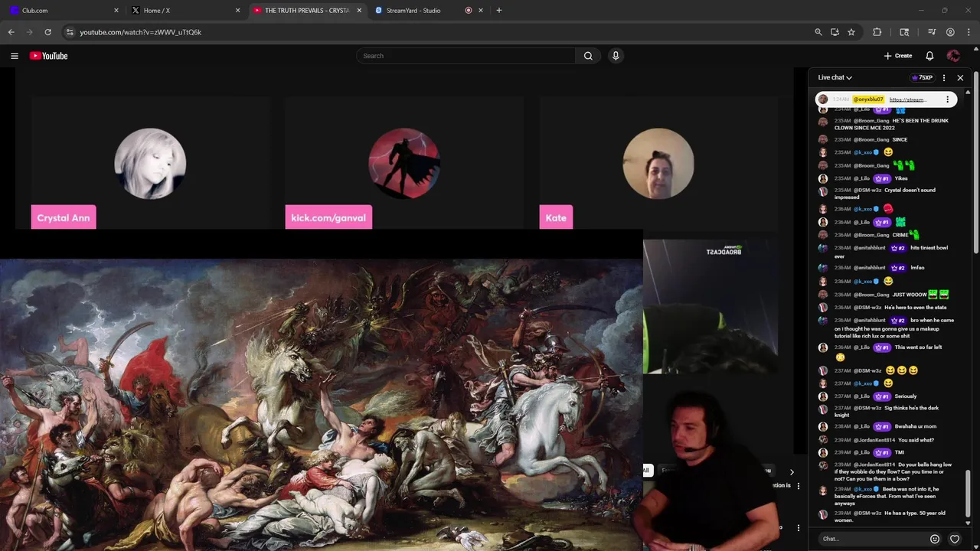The height and width of the screenshot is (551, 980).
Task: Open live chat three-dot options menu
Action: (x=944, y=77)
